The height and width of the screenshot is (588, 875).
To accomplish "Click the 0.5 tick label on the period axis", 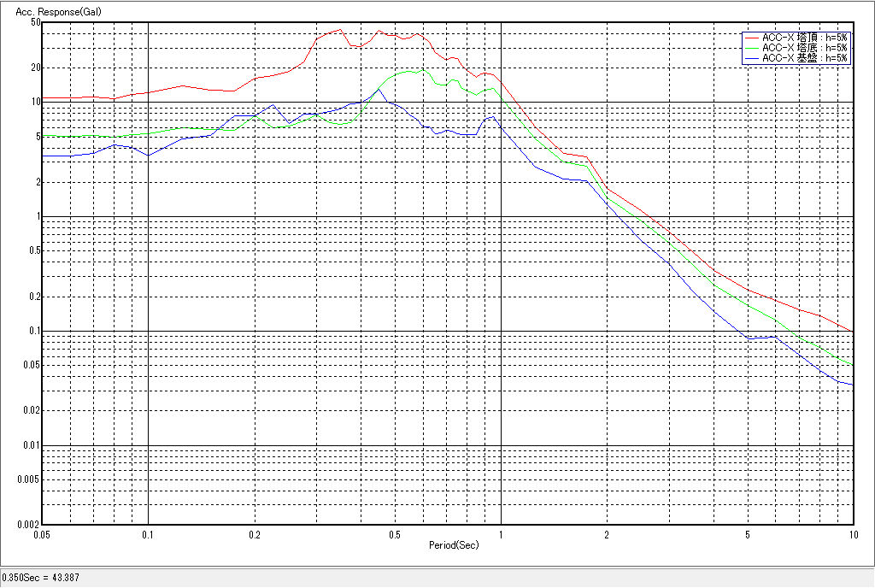I will pos(394,534).
